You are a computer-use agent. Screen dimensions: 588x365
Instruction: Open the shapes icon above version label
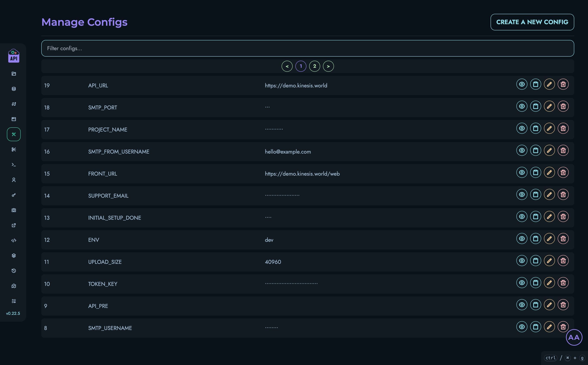tap(14, 301)
